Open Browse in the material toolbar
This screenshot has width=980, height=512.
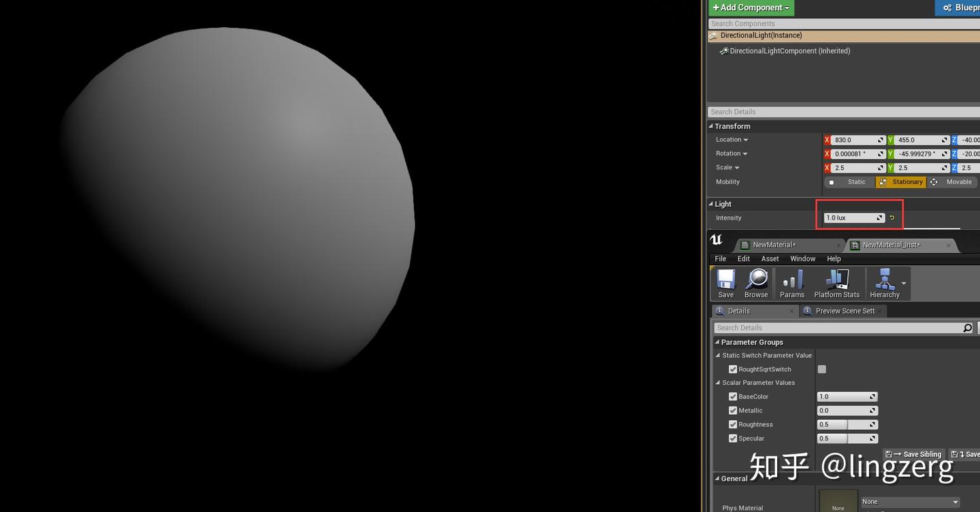coord(756,283)
